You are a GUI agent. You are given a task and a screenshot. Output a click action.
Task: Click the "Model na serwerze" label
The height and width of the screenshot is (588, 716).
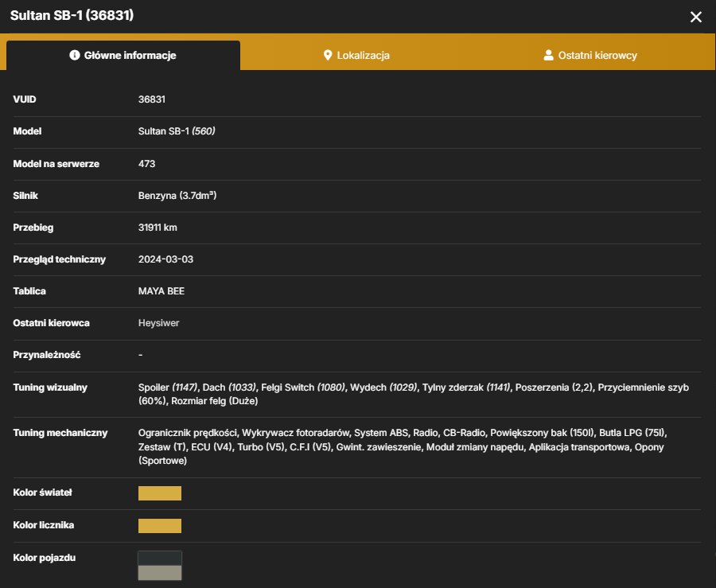pos(56,163)
